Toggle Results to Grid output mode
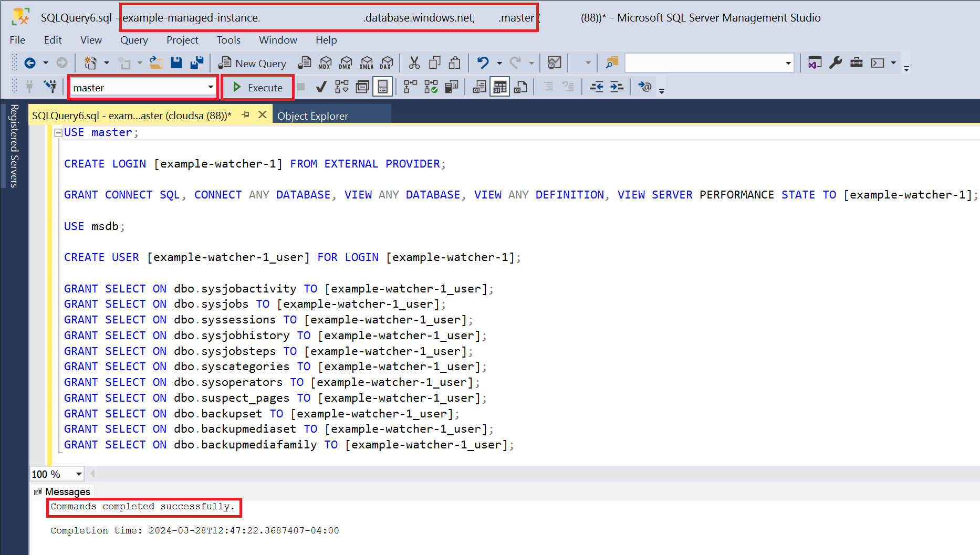The height and width of the screenshot is (555, 980). coord(499,87)
